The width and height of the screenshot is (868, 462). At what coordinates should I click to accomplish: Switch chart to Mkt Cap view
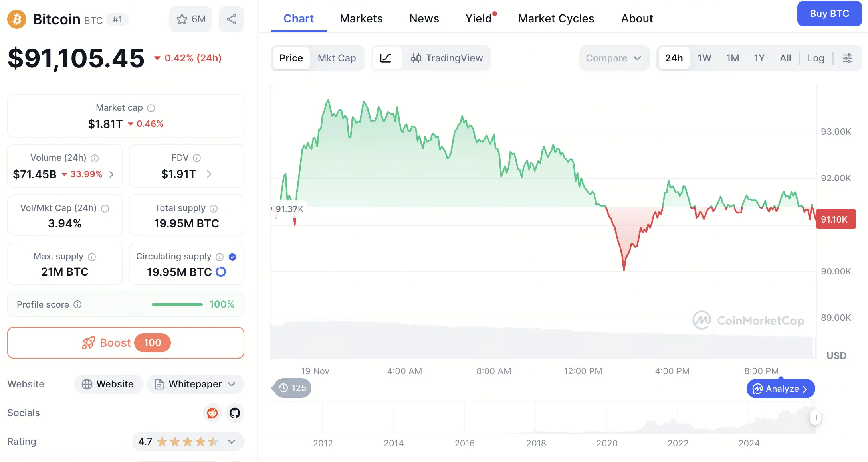(337, 58)
